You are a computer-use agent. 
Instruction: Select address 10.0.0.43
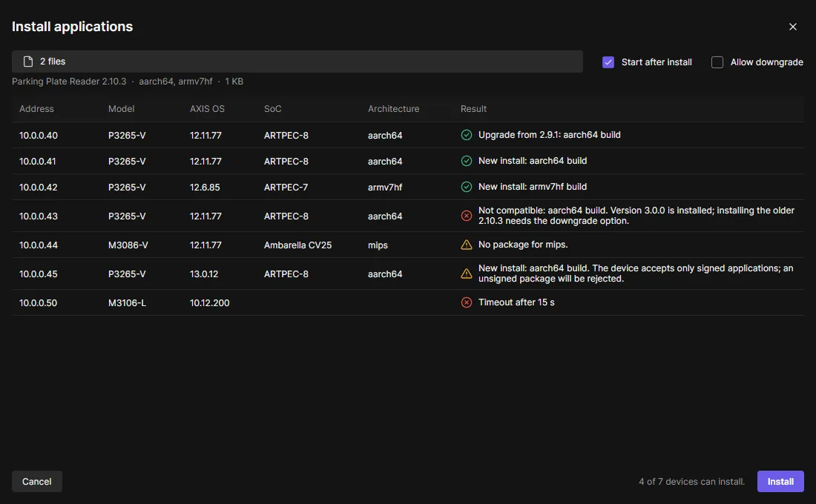coord(39,216)
